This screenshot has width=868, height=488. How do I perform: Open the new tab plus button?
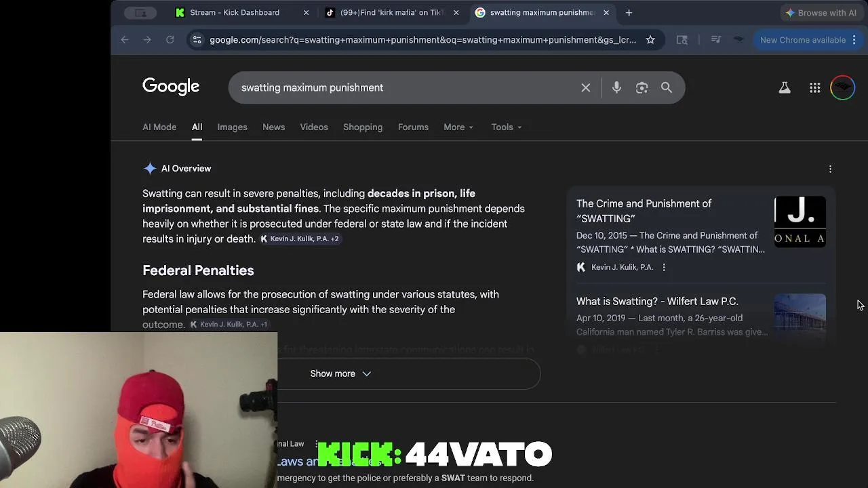click(x=629, y=12)
